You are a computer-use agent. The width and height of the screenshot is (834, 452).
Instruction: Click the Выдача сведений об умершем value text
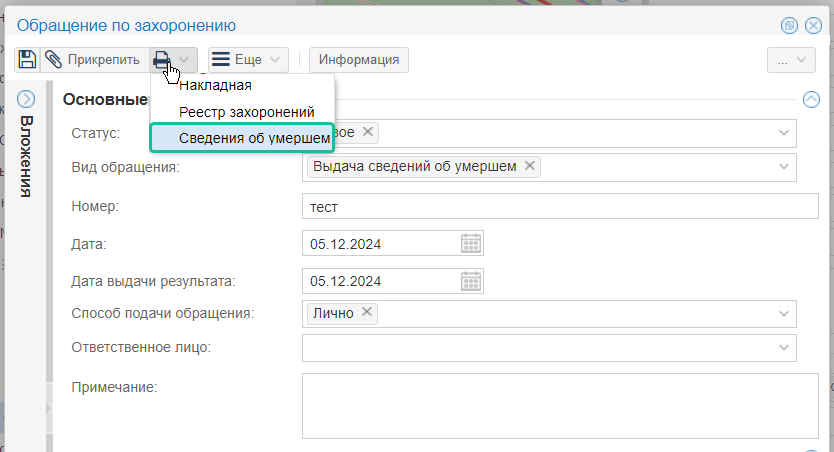[414, 166]
